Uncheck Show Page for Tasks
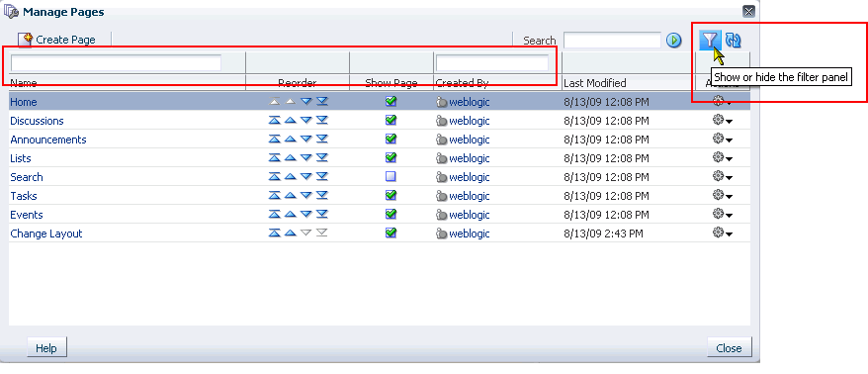This screenshot has width=868, height=374. tap(391, 196)
